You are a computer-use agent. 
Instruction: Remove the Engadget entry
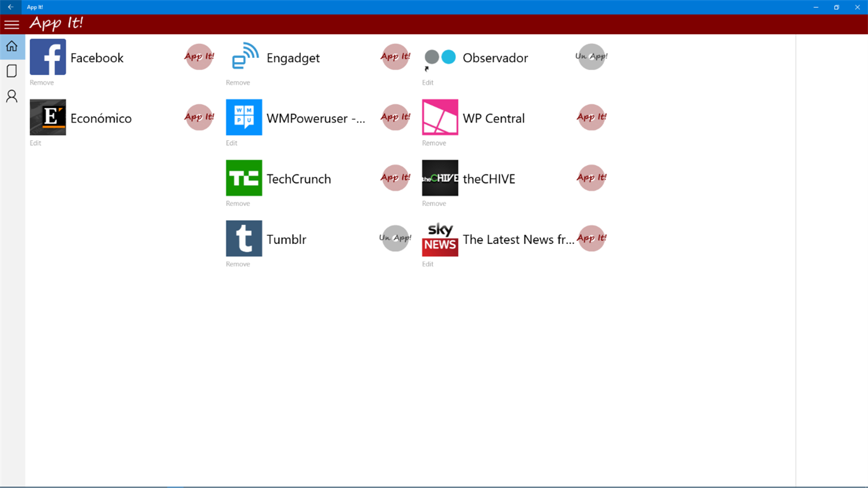pos(237,83)
